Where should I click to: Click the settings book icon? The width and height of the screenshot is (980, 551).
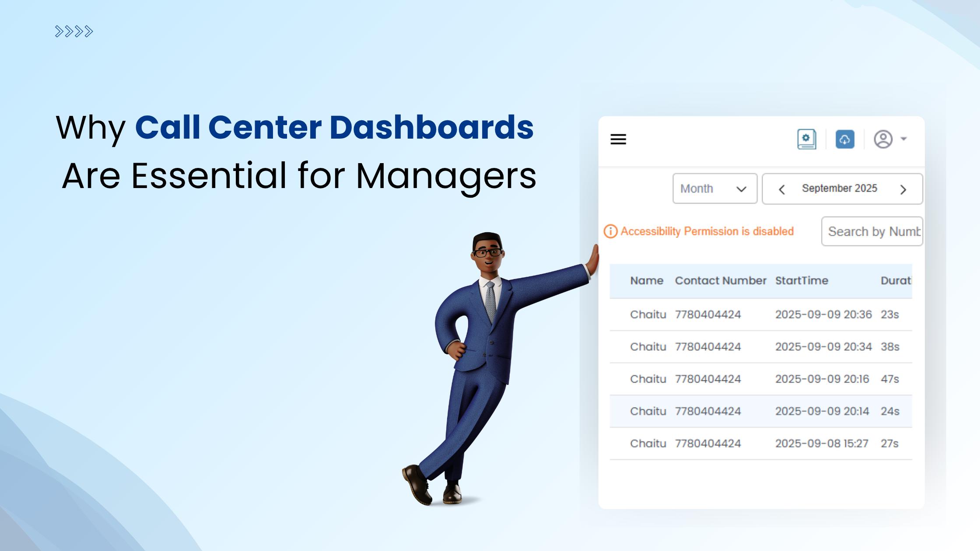806,139
